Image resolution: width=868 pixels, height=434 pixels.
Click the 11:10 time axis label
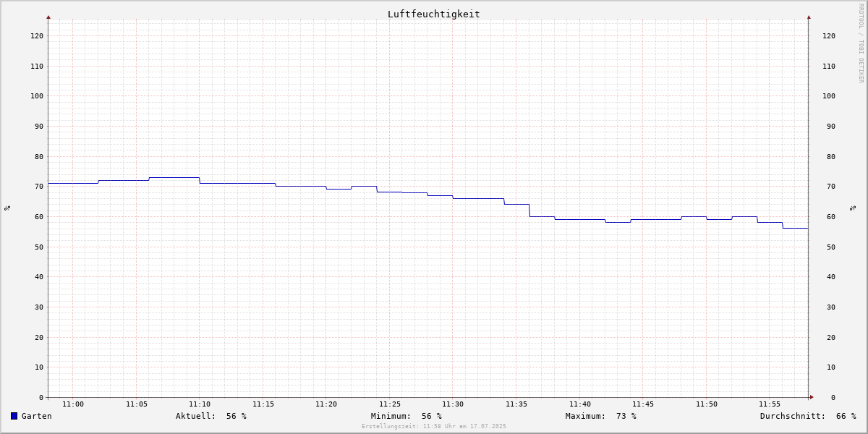(200, 404)
